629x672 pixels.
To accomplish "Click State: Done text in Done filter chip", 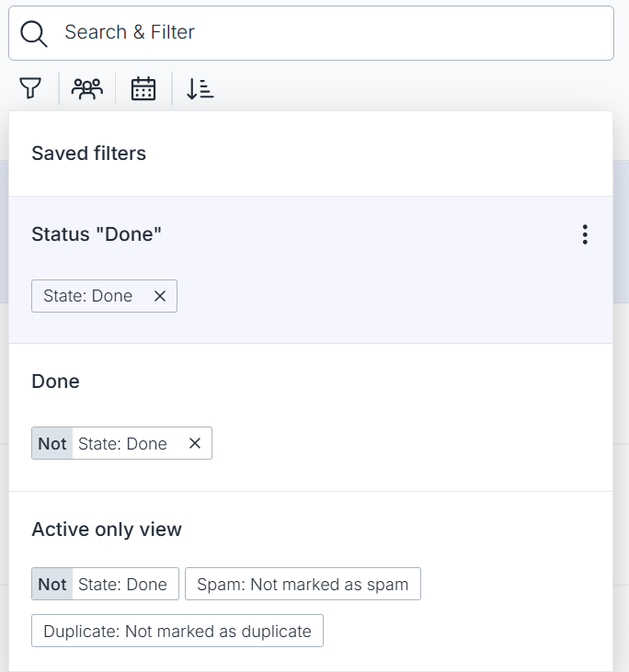I will 122,444.
